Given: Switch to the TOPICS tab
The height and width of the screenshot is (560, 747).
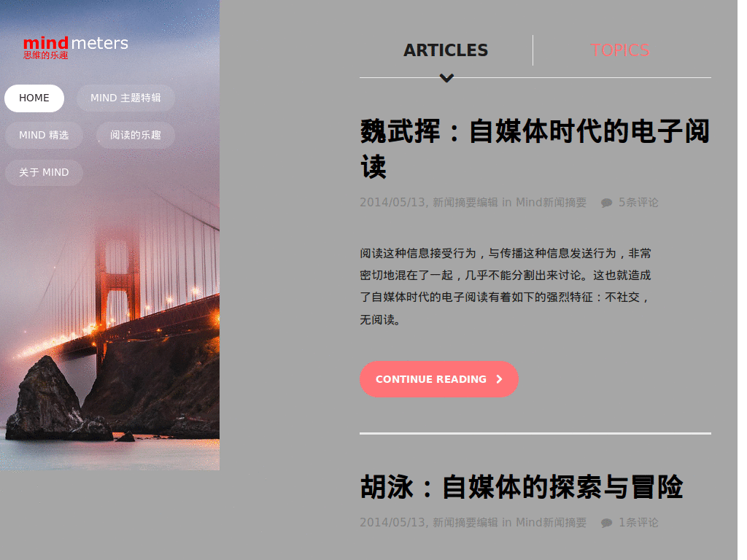Looking at the screenshot, I should 620,50.
